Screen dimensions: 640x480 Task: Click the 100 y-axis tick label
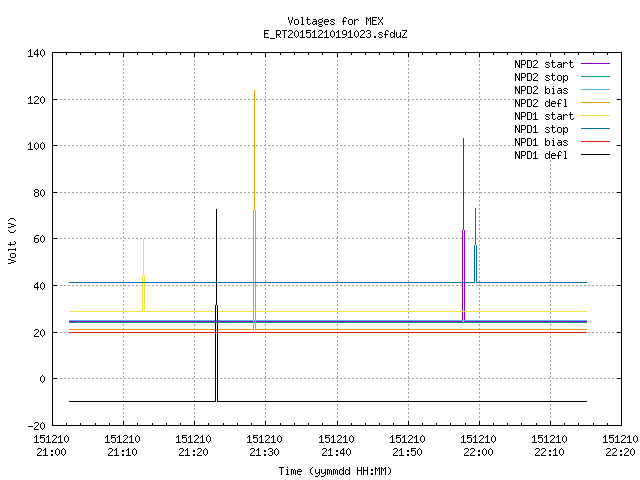[x=36, y=146]
